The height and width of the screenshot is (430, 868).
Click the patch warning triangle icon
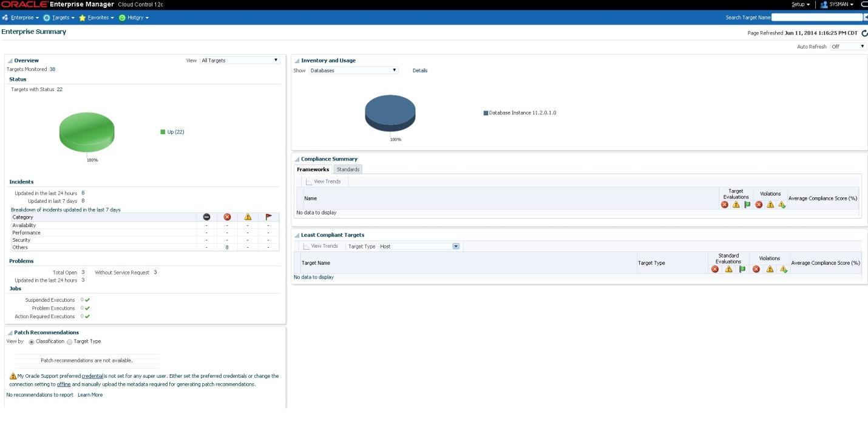click(x=13, y=376)
